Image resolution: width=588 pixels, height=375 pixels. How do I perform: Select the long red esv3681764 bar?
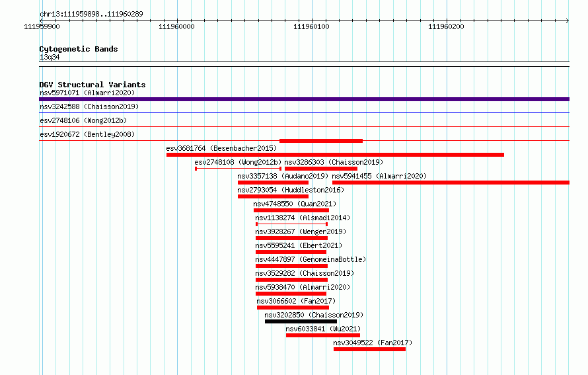[335, 155]
